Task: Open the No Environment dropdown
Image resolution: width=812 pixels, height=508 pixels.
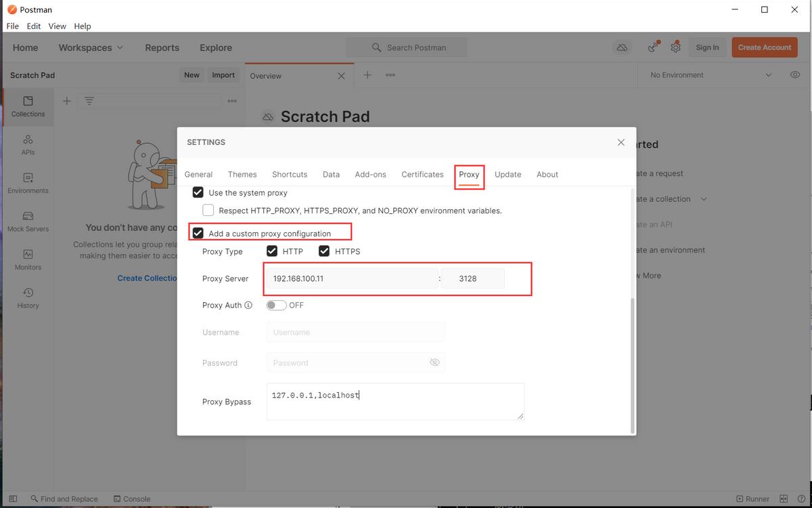Action: point(710,75)
